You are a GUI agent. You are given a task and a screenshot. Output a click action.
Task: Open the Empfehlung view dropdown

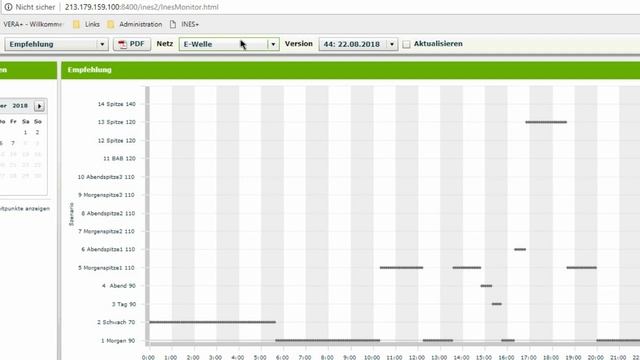pyautogui.click(x=56, y=44)
